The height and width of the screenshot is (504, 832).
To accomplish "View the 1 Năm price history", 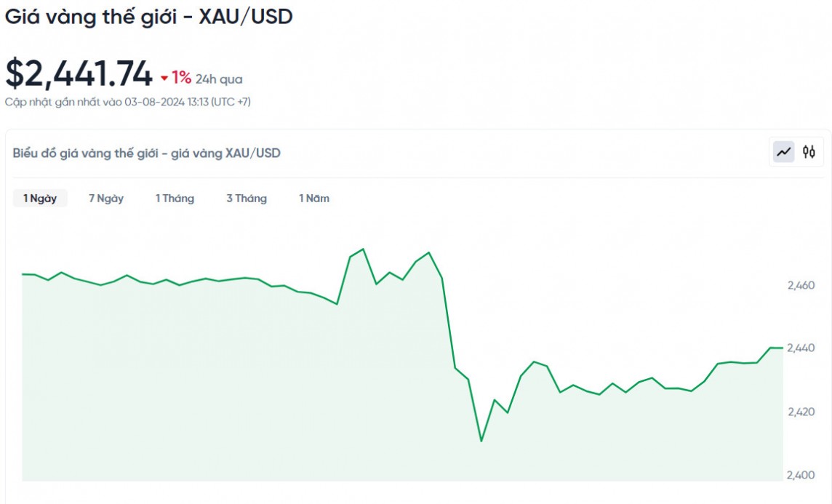I will click(x=314, y=199).
